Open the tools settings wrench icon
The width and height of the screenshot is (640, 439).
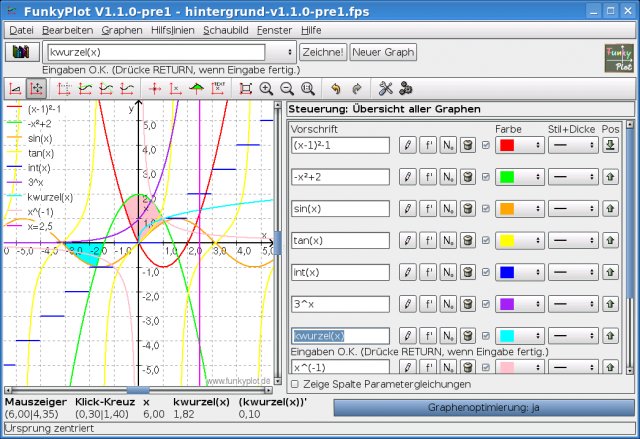point(385,89)
